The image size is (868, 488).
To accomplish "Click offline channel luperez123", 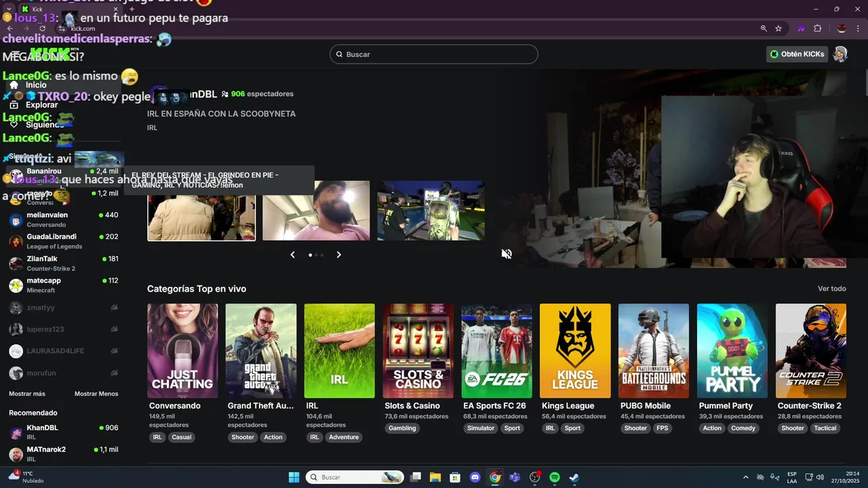I will click(x=64, y=329).
